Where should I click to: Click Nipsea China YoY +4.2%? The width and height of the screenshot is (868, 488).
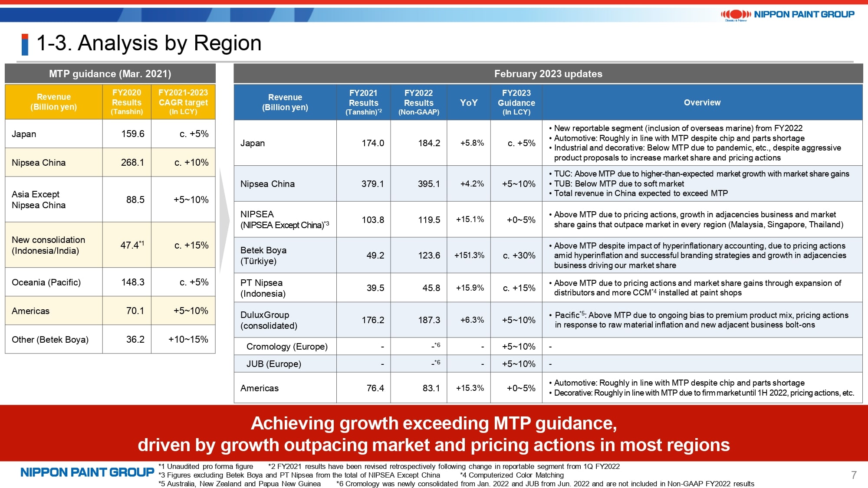click(472, 183)
